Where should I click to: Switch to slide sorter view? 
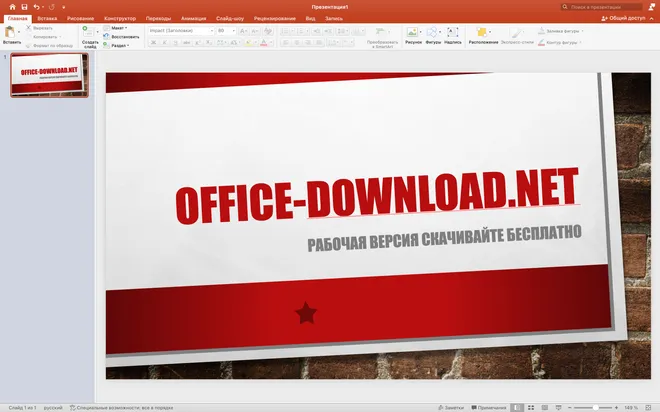click(x=531, y=408)
